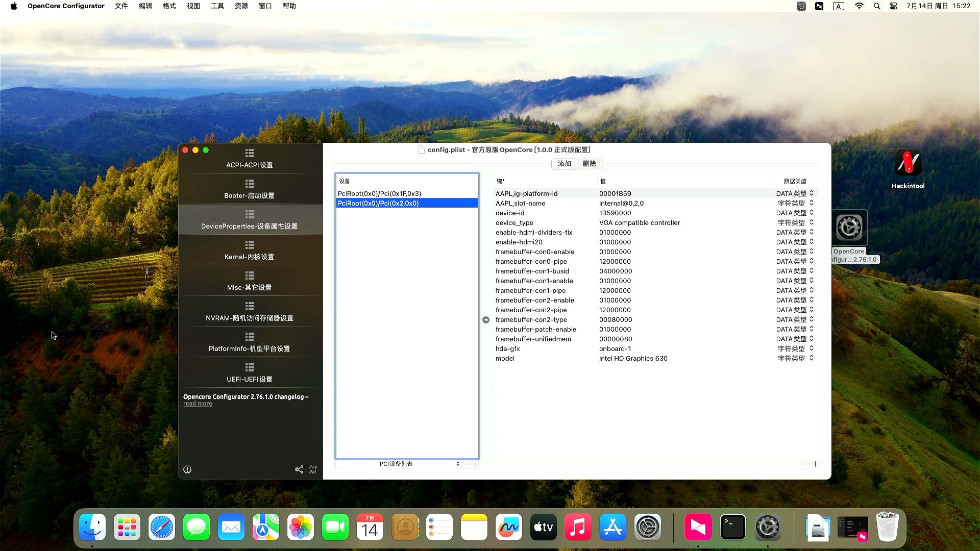The image size is (980, 551).
Task: Open Freeform in the Dock
Action: (509, 527)
